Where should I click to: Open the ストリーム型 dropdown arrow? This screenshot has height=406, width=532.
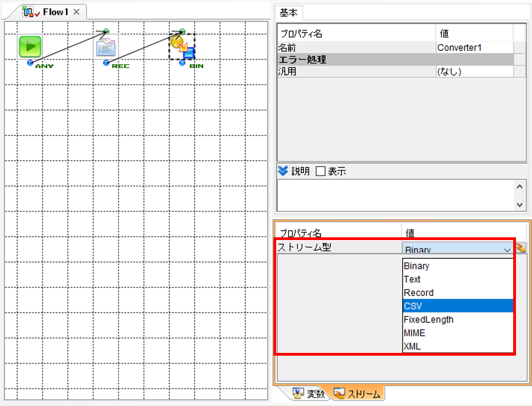point(507,250)
